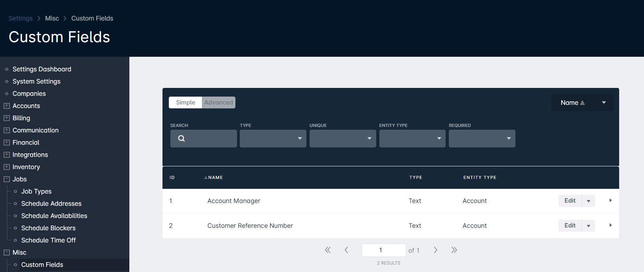Sort by the TYPE column header
Screen dimensions: 644x272
click(x=416, y=177)
